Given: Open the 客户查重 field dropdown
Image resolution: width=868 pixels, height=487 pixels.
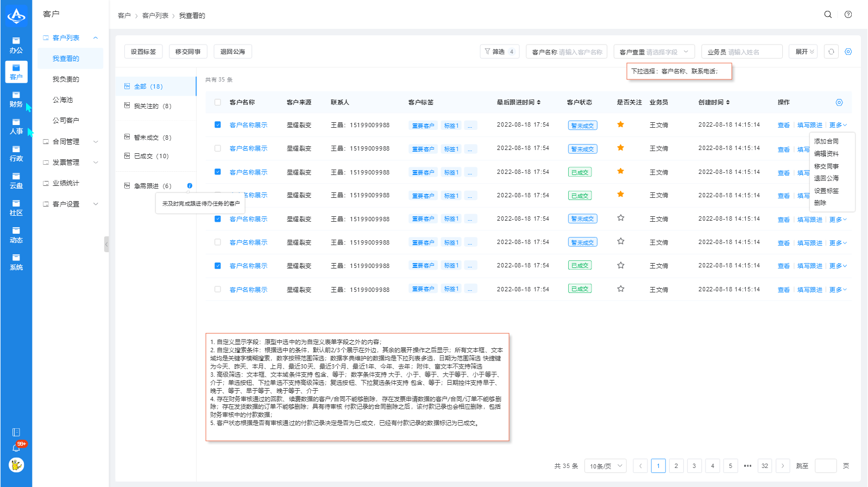Looking at the screenshot, I should 655,52.
